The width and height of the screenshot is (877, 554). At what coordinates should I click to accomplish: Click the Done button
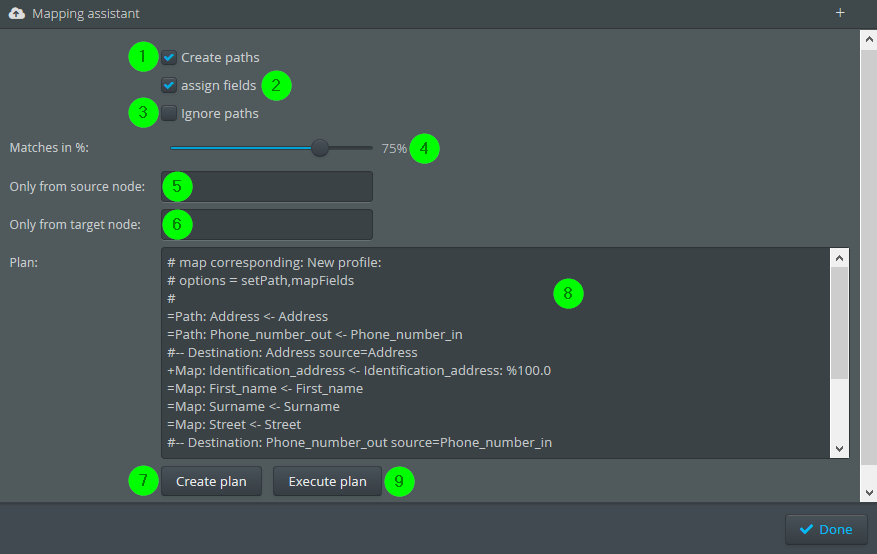(826, 529)
